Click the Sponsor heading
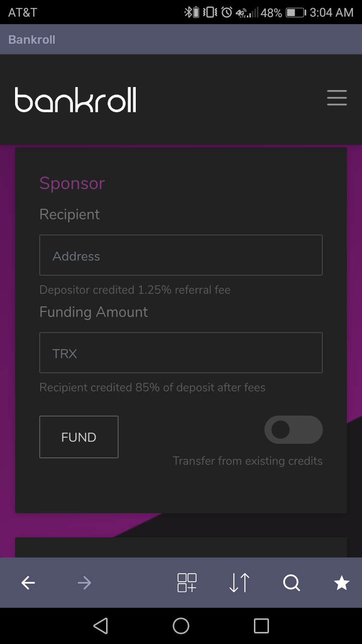 click(72, 183)
